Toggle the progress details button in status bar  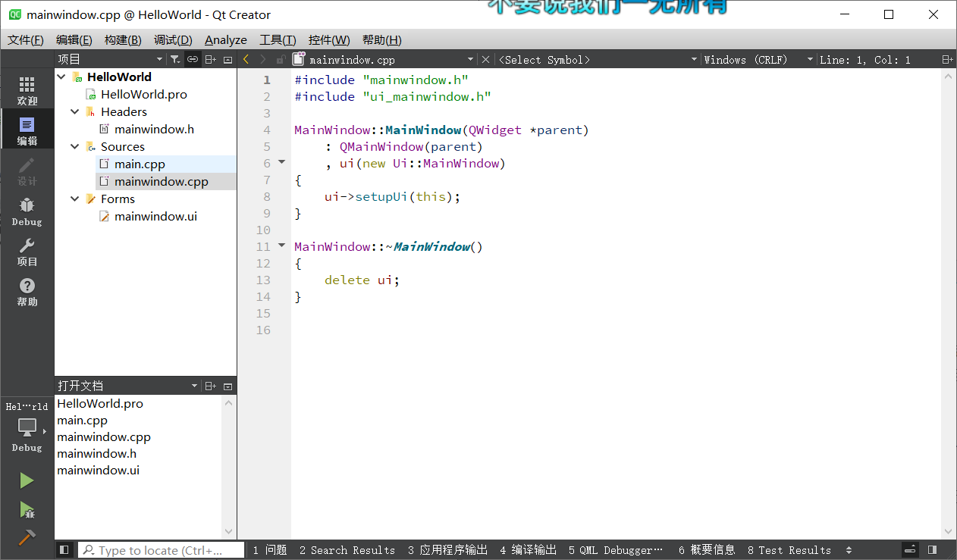click(x=911, y=549)
